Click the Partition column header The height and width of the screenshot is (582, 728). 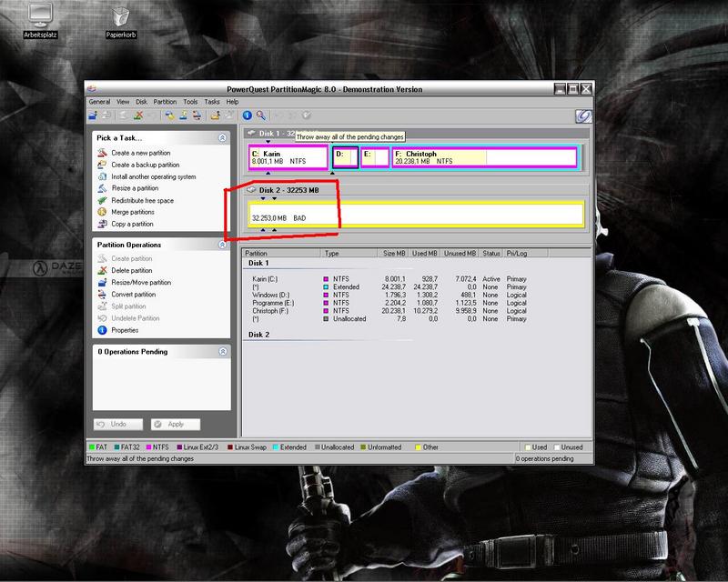[281, 254]
